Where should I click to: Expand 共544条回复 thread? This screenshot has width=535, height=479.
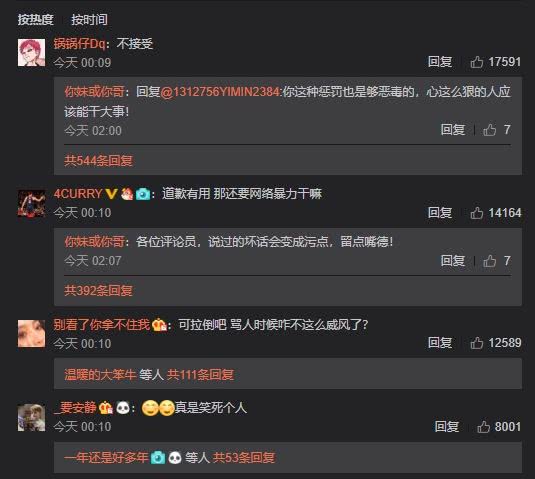pos(99,160)
